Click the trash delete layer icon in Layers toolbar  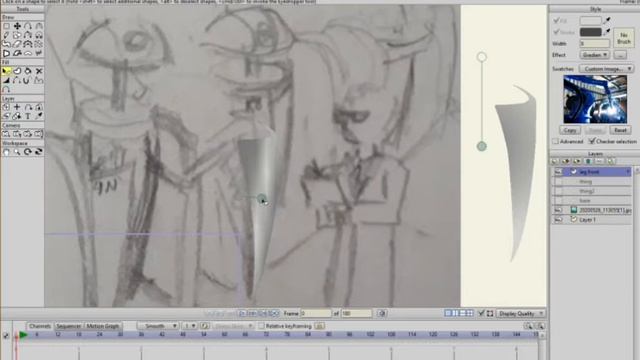(588, 162)
